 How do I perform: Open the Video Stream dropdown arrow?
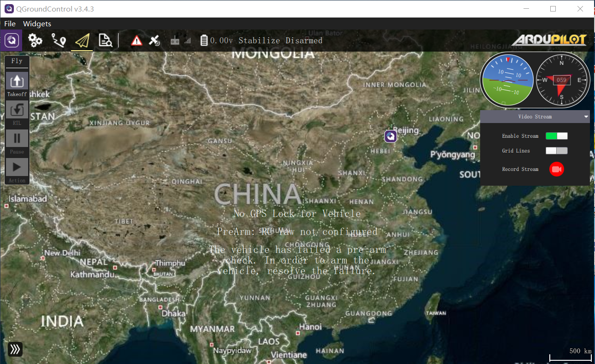coord(586,117)
